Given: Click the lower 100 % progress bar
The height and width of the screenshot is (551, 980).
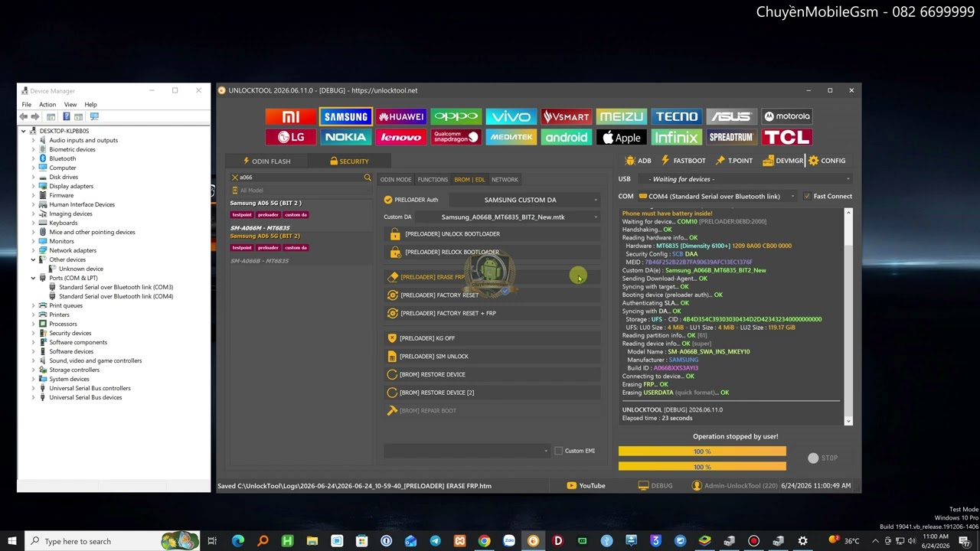Looking at the screenshot, I should click(702, 467).
